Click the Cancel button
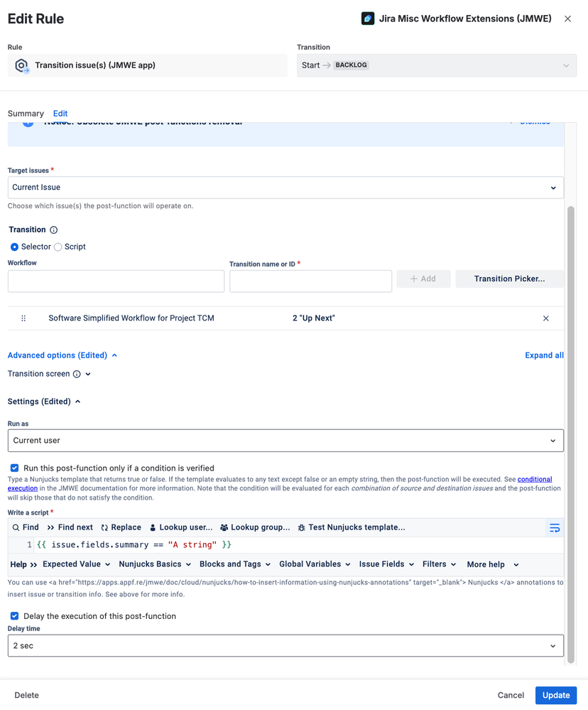Viewport: 588px width, 710px height. tap(511, 696)
